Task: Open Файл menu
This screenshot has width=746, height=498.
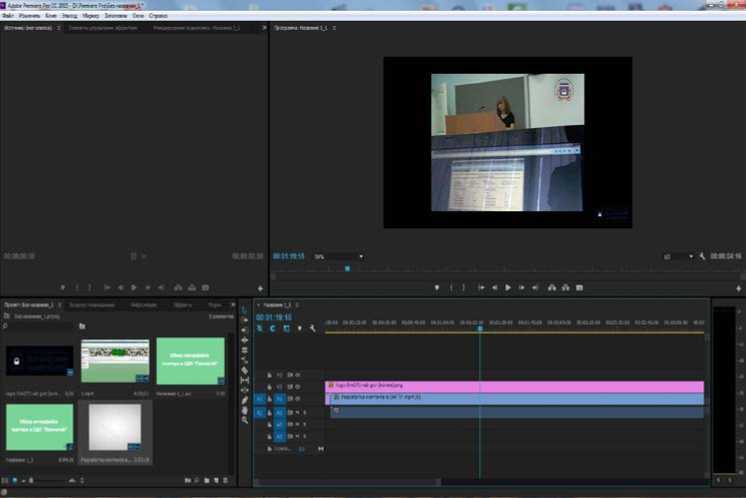Action: [8, 16]
